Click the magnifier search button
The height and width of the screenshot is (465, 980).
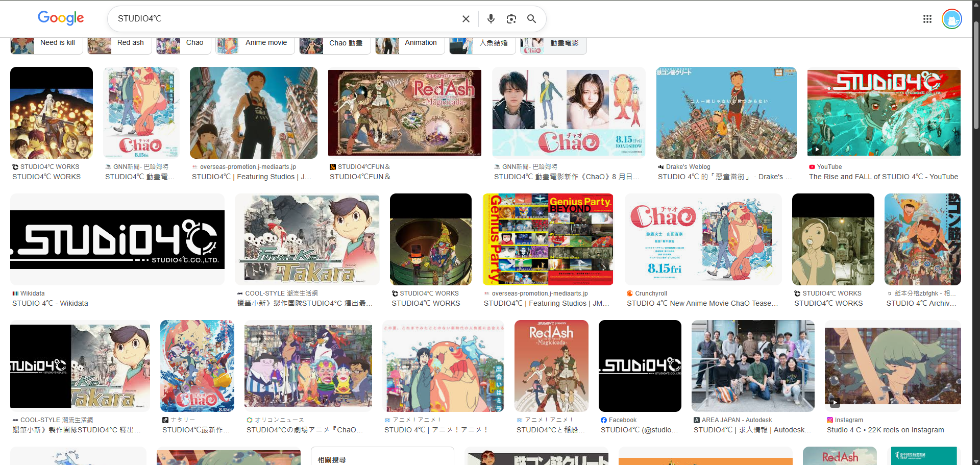(531, 19)
